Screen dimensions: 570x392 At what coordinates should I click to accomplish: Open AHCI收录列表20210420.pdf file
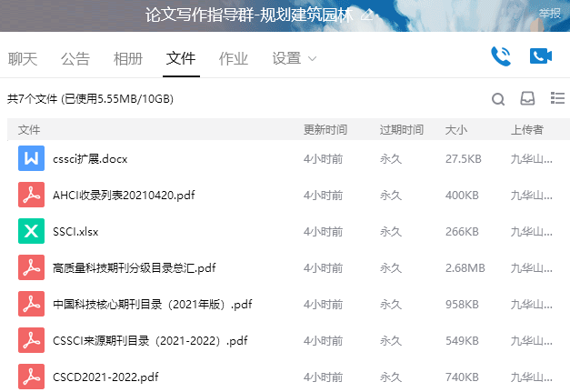124,196
